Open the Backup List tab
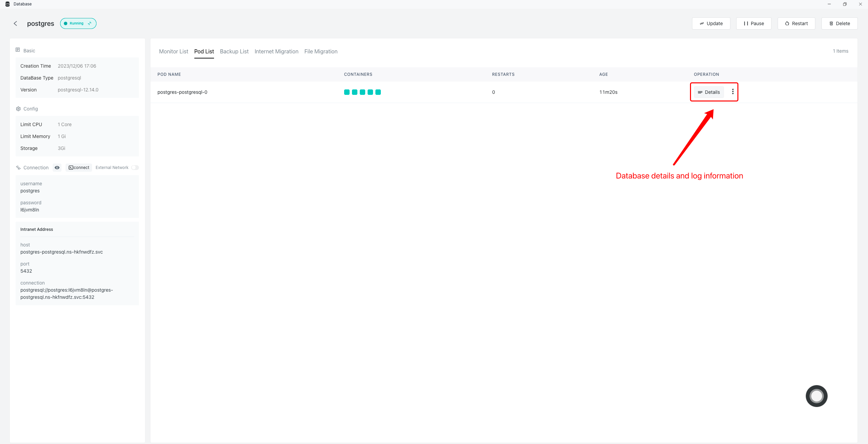868x444 pixels. point(234,51)
